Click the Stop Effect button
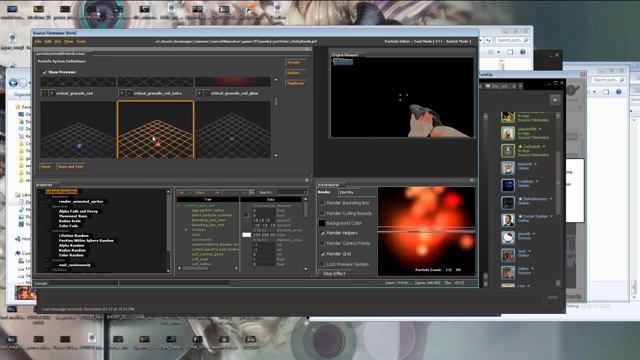The width and height of the screenshot is (640, 360). pyautogui.click(x=334, y=273)
